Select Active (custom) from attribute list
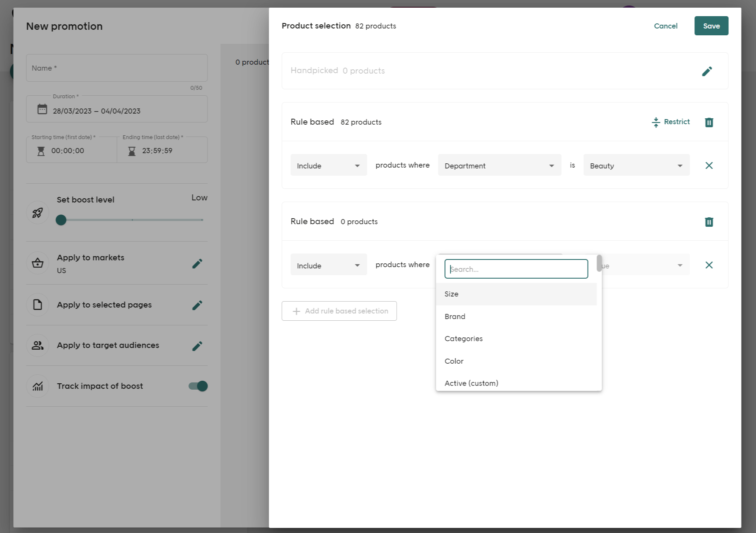 [x=516, y=382]
